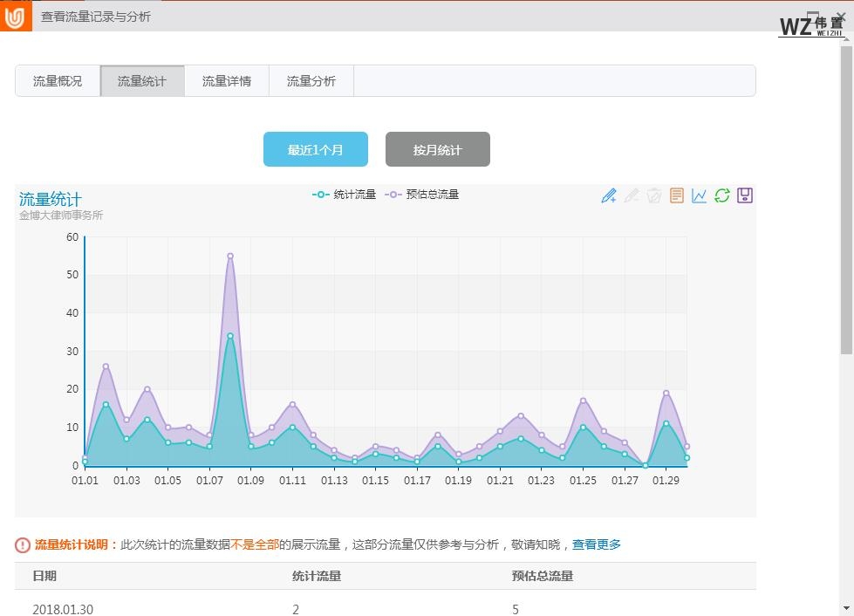Click the blue pencil add-mark-line icon

click(x=609, y=195)
